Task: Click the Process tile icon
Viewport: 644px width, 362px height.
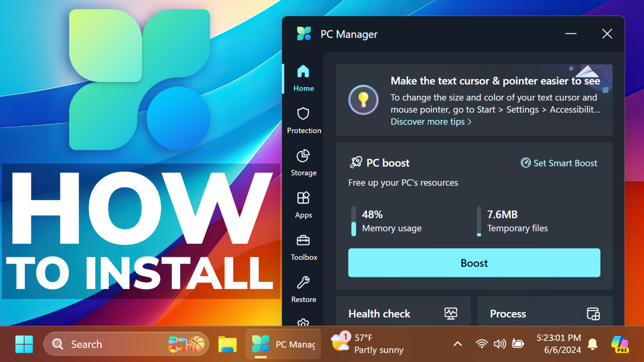Action: [x=593, y=313]
